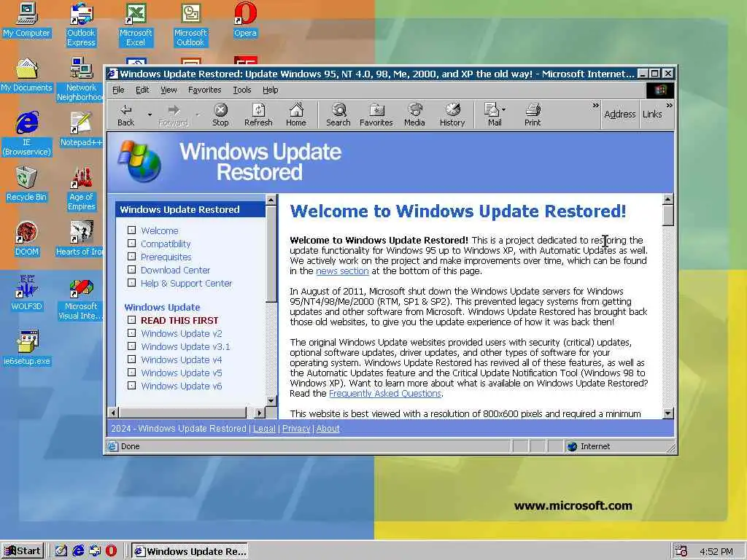Launch Internet Explorer from quick launch

[x=78, y=551]
